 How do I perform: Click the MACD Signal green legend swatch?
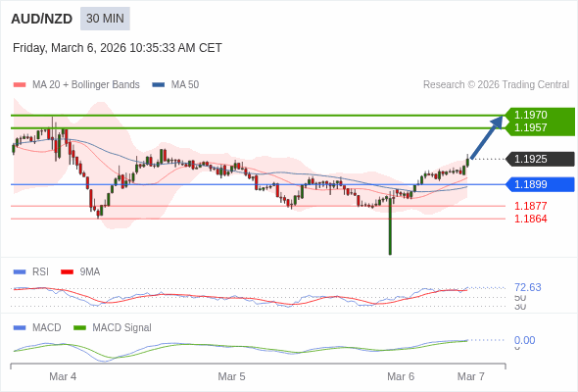tap(79, 328)
